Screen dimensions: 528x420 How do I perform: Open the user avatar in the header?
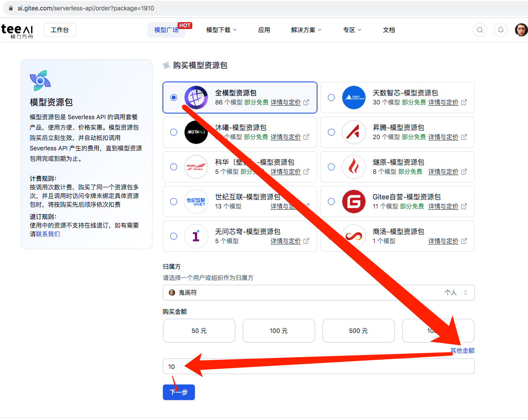point(521,30)
